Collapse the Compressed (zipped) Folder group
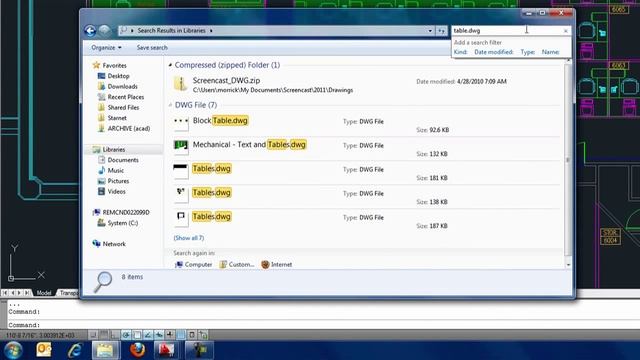 [170, 65]
